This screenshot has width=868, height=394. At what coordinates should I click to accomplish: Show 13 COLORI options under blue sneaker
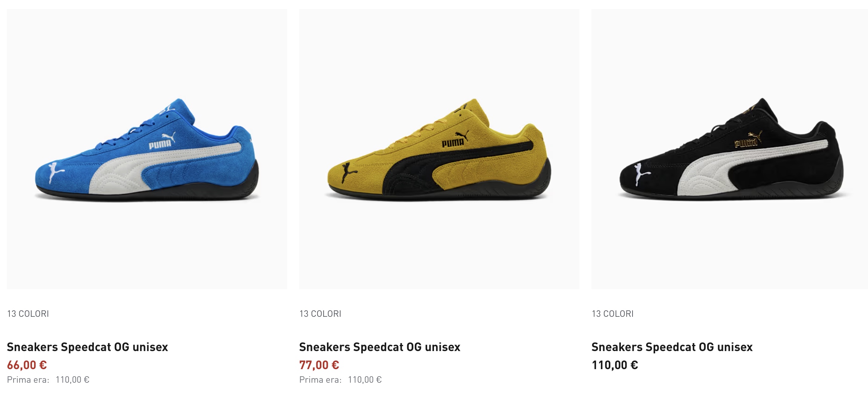coord(28,314)
